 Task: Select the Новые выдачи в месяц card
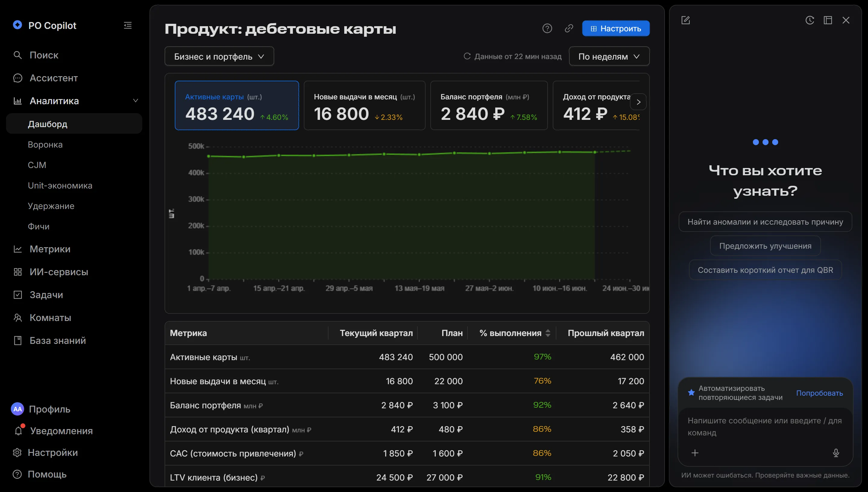(364, 105)
